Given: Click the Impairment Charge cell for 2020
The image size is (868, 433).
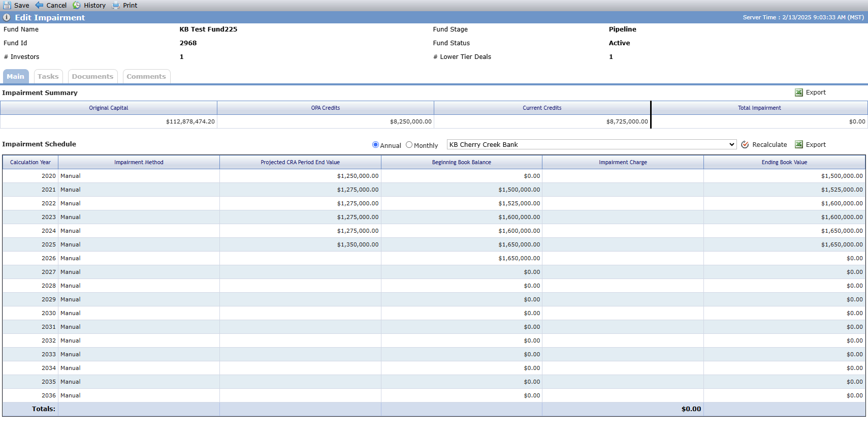Looking at the screenshot, I should coord(623,176).
